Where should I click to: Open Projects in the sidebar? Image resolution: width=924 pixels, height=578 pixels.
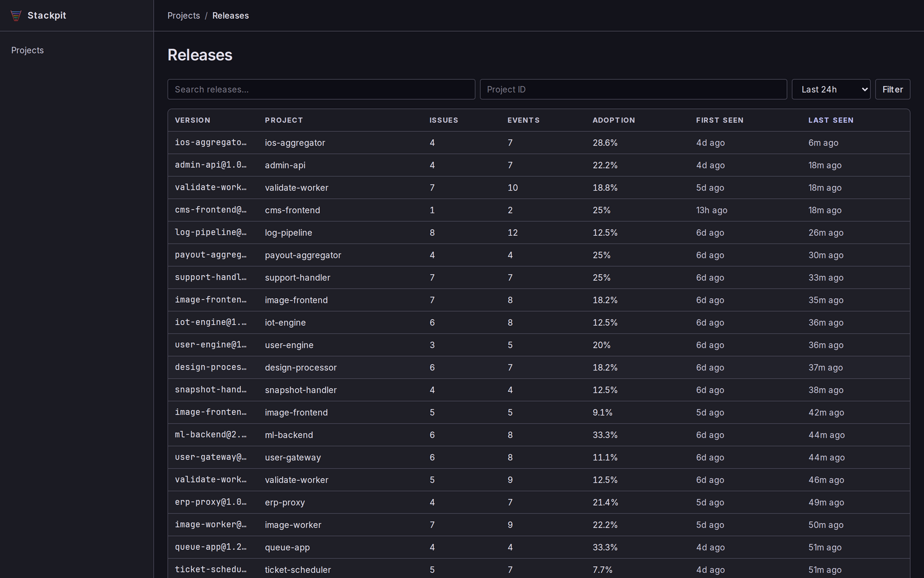point(28,50)
